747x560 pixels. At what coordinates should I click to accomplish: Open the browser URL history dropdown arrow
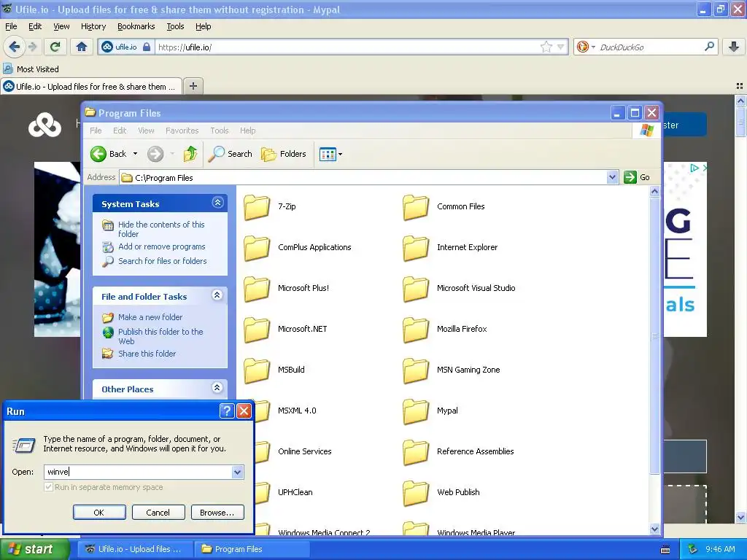coord(560,47)
